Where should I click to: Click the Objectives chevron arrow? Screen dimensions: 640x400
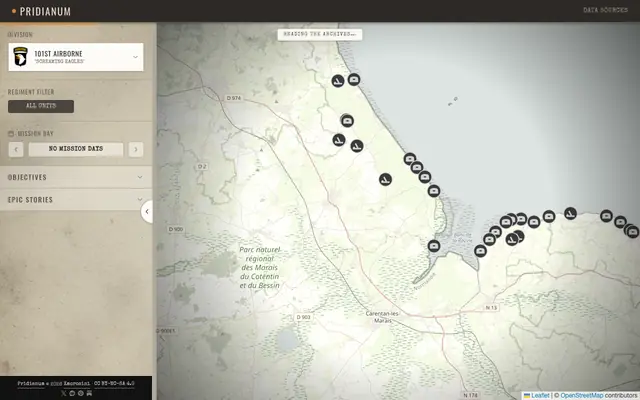[140, 177]
